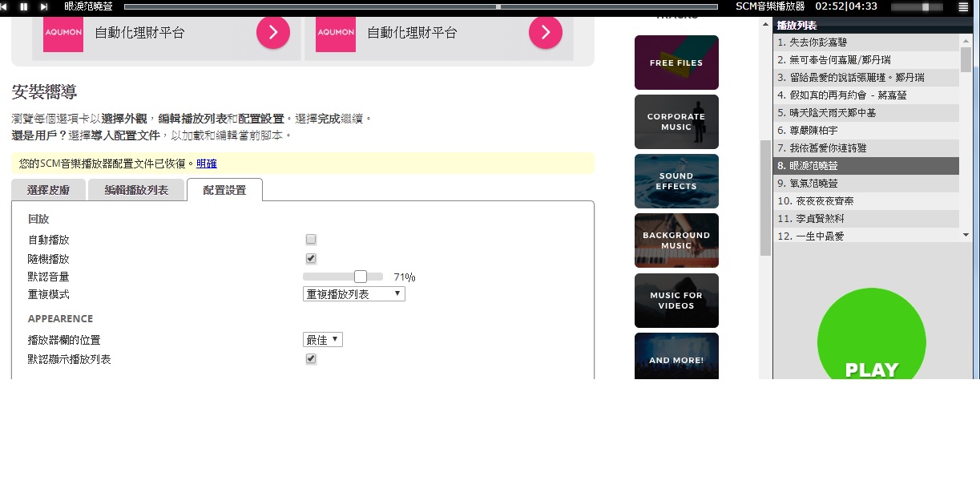Select highlighted track 8. 眼淚范曉萱
Image resolution: width=980 pixels, height=493 pixels.
tap(866, 166)
